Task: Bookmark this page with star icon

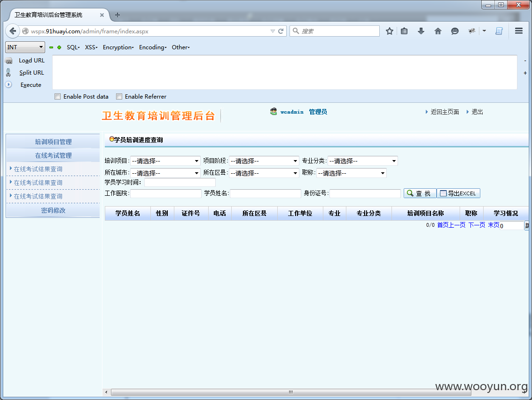Action: click(x=390, y=31)
